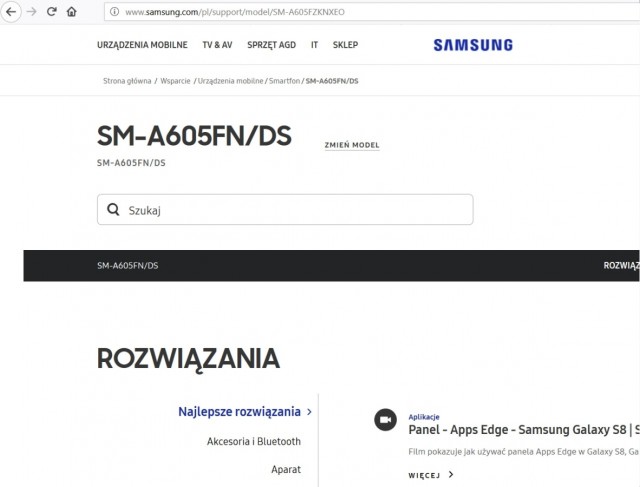Viewport: 640px width, 487px height.
Task: Click the magnifier search icon
Action: 113,210
